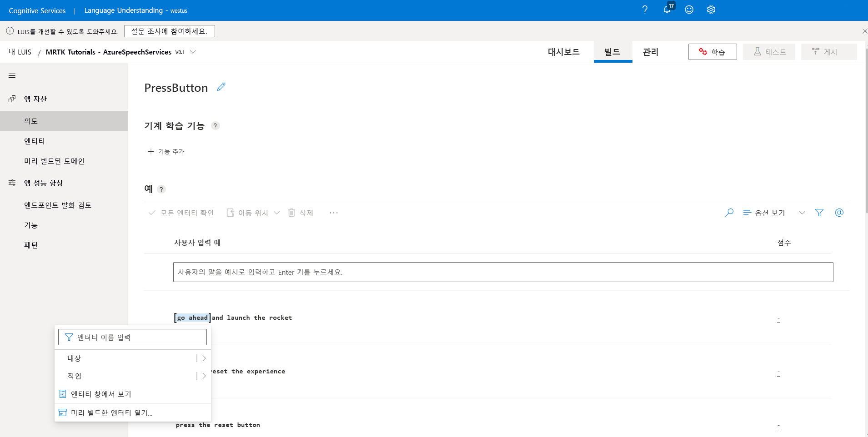Switch to the 관리 tab
Viewport: 868px width, 437px height.
651,52
